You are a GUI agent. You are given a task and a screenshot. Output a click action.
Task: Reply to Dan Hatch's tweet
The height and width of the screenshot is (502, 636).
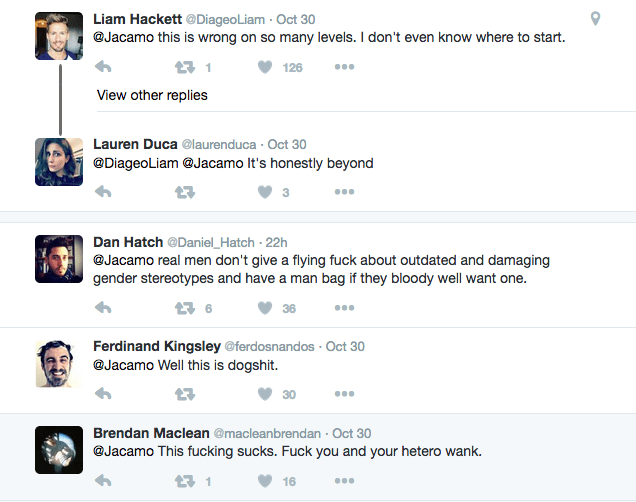point(103,308)
